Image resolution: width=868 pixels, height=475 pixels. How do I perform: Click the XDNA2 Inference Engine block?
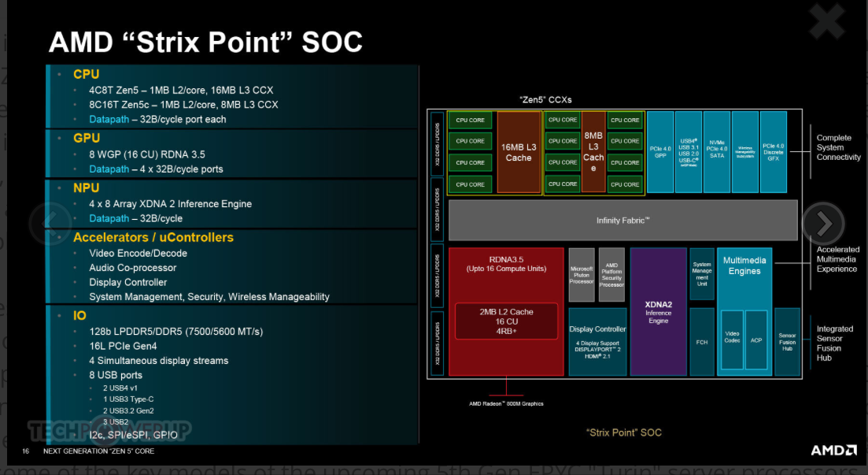coord(658,312)
